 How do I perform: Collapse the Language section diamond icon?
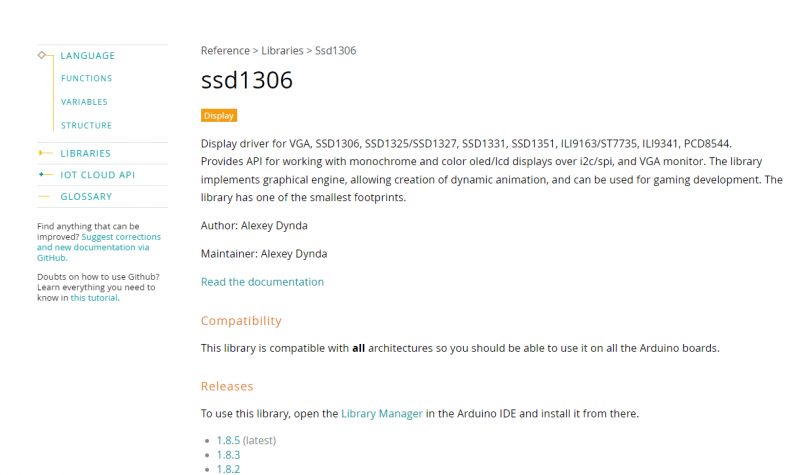point(42,56)
